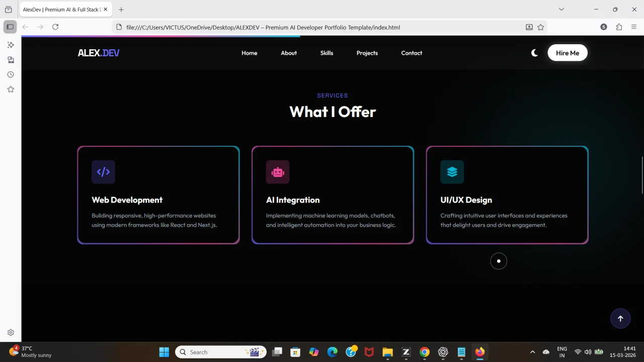Close the AlexDev tab

coord(106,10)
